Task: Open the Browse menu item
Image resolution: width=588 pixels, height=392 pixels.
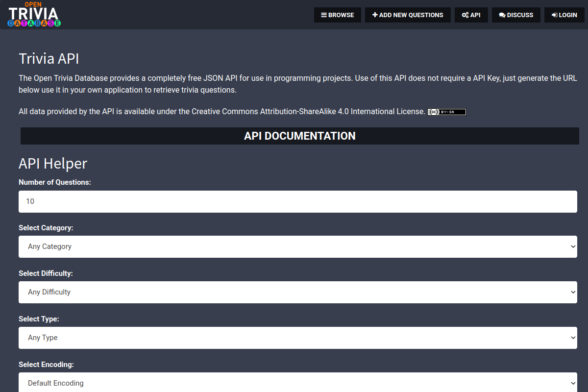Action: (x=338, y=15)
